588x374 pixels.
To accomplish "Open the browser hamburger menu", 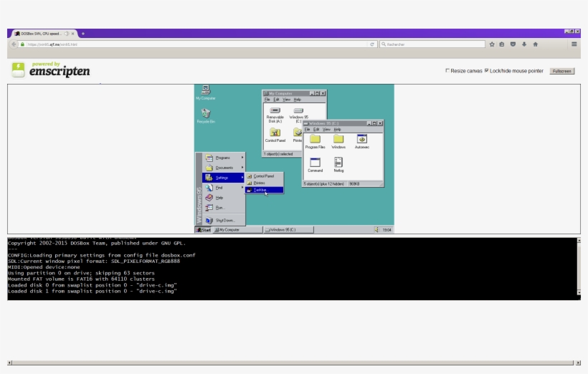I will tap(574, 44).
